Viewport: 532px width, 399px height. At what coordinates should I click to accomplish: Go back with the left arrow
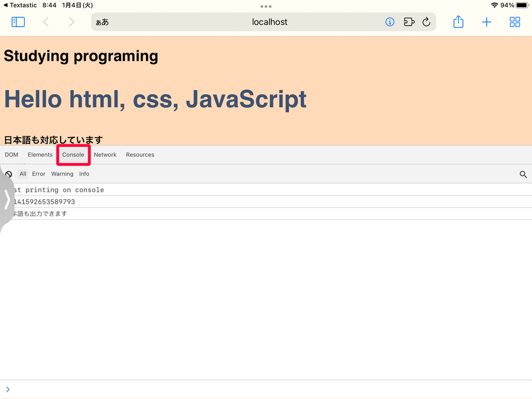(46, 22)
